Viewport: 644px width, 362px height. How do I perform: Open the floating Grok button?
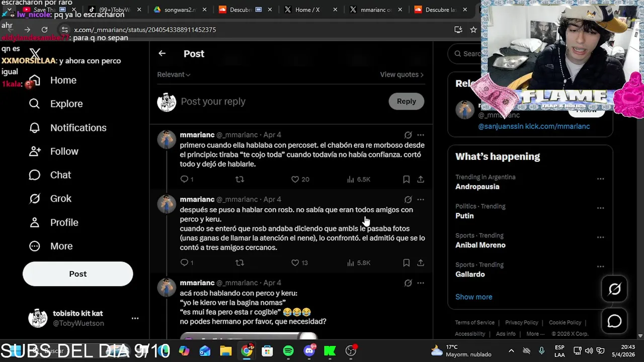pyautogui.click(x=614, y=289)
